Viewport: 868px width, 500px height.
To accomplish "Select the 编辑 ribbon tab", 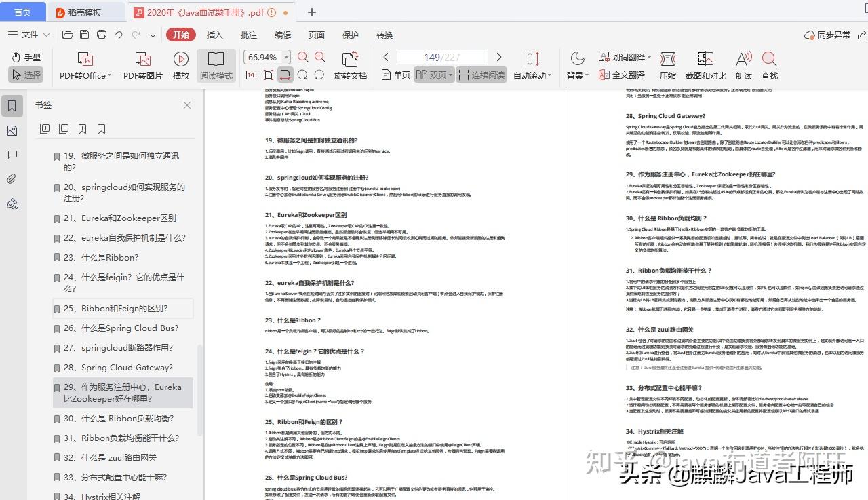I will coord(283,35).
